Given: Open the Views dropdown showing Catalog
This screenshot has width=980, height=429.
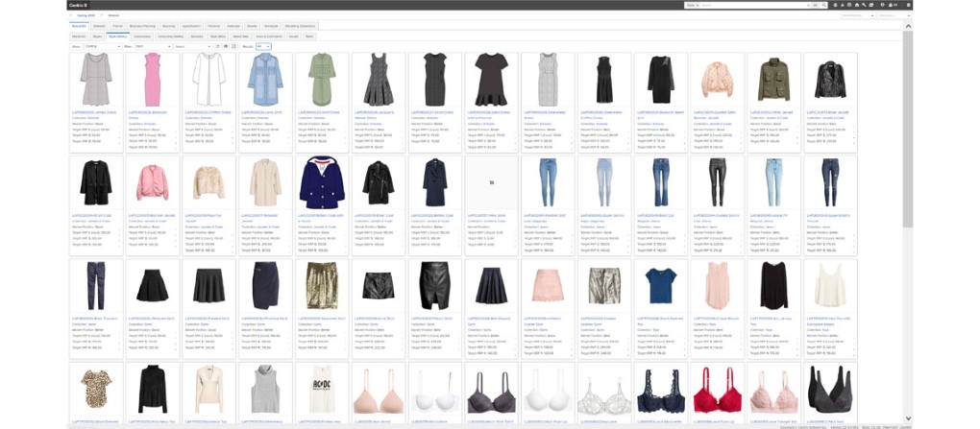Looking at the screenshot, I should [x=103, y=46].
